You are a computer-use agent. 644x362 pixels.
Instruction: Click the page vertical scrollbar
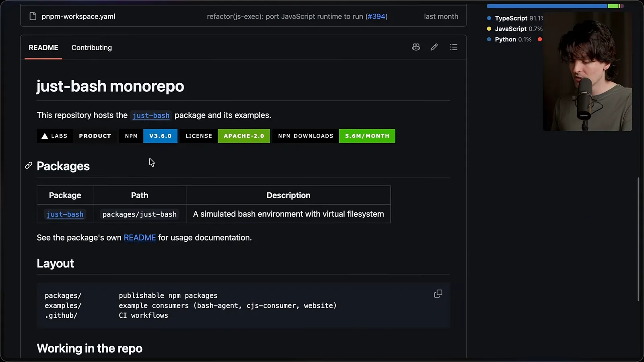tap(638, 239)
